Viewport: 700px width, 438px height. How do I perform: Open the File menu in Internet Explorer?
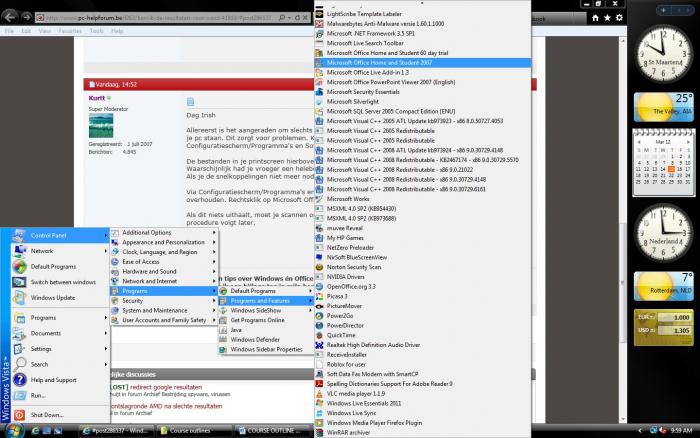(9, 31)
